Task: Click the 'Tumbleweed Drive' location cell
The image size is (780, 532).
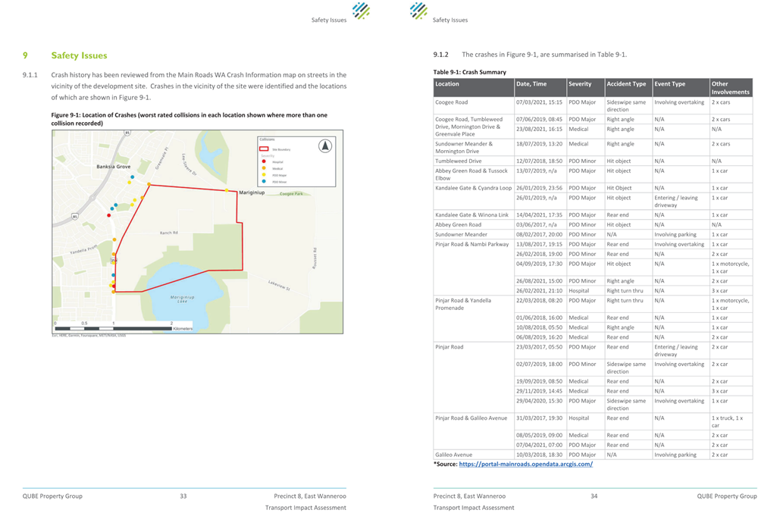Action: 474,161
